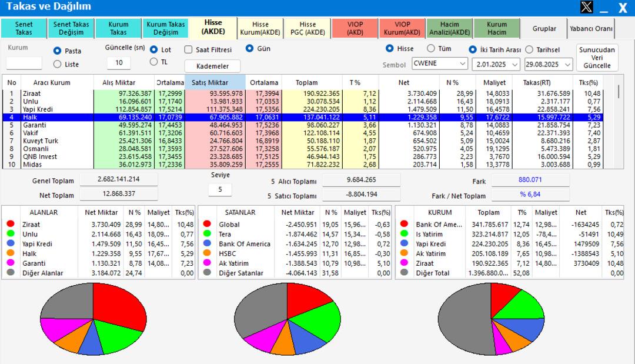Click Sunucudan Veri Güncelle button
Viewport: 635px width, 364px height.
click(597, 58)
